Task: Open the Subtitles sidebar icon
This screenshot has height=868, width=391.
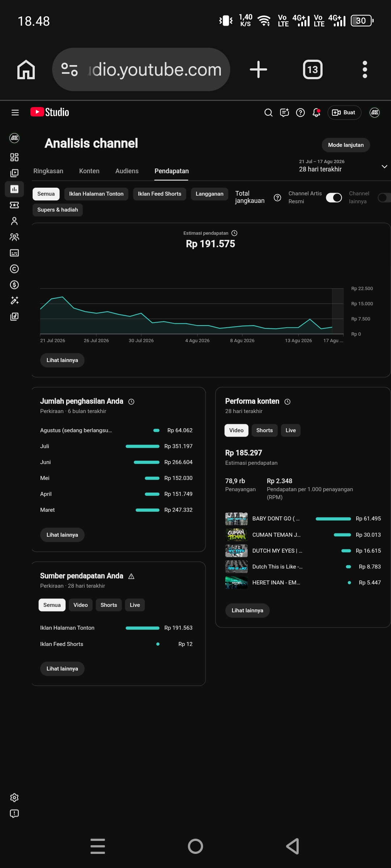Action: 14,253
